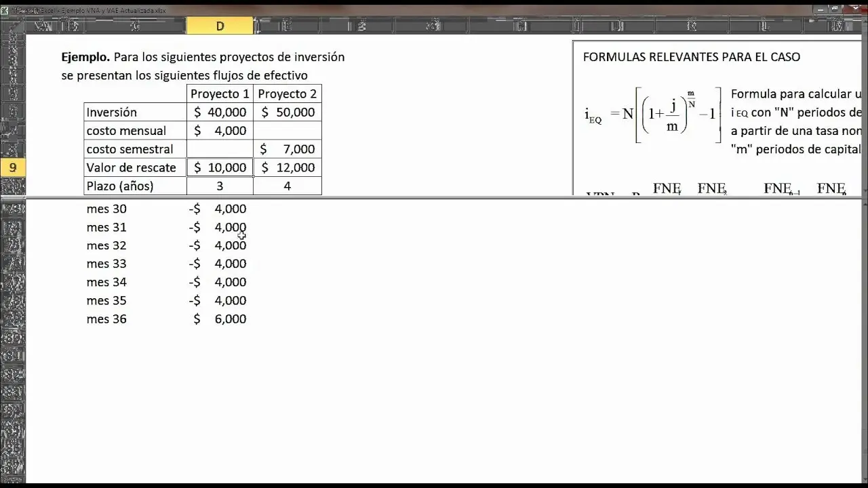Select the -$ 4,000 value in the mes 30 row
Screen dimensions: 868x488
coord(218,209)
